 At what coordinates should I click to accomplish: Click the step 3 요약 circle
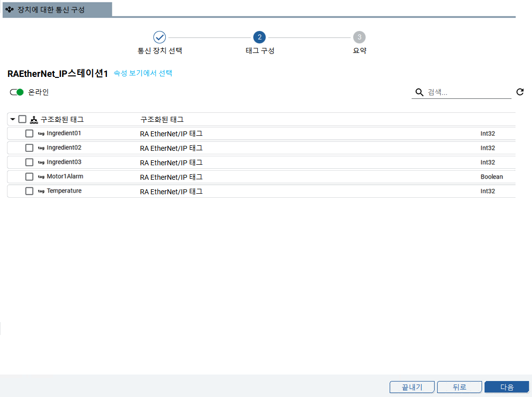point(359,37)
